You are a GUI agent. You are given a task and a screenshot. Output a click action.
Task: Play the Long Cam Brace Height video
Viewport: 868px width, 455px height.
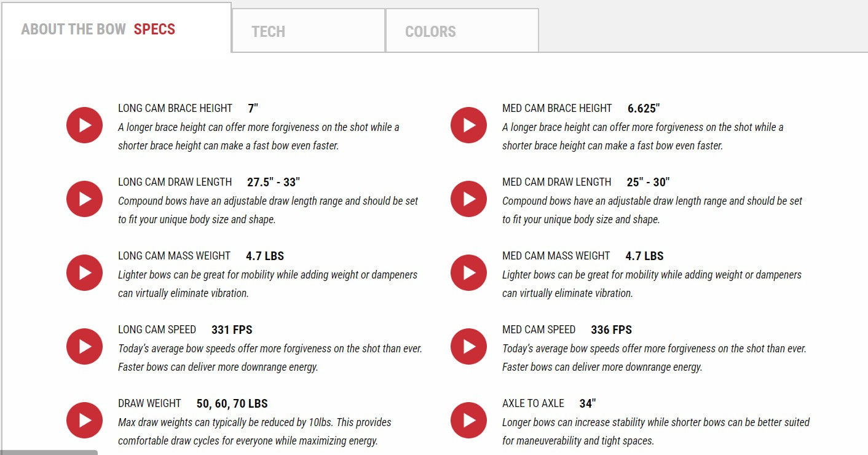[84, 125]
